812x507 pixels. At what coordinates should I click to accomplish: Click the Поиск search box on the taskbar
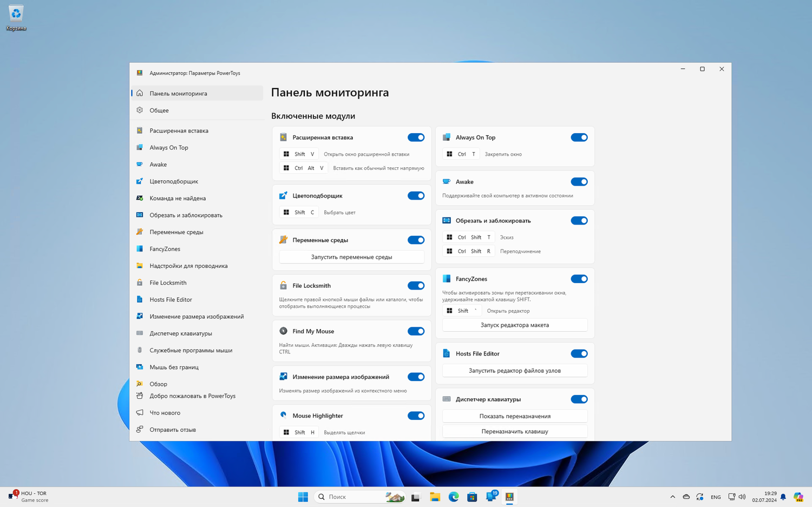tap(360, 497)
